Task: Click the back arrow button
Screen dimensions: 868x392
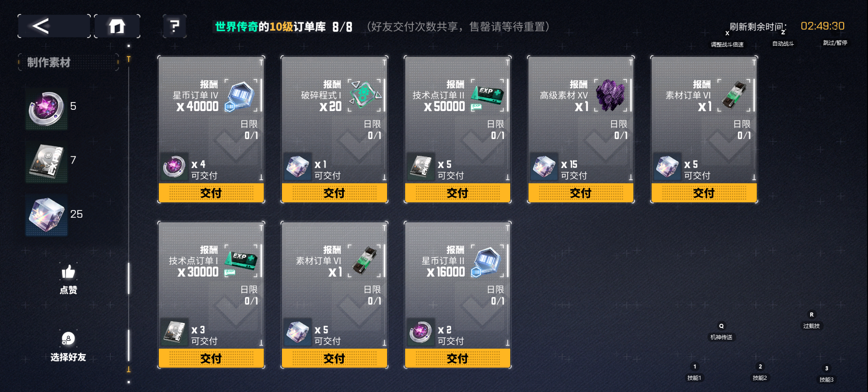Action: click(x=54, y=26)
